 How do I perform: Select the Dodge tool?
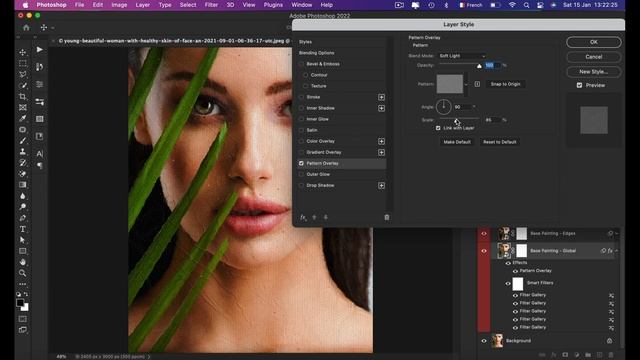(x=22, y=207)
